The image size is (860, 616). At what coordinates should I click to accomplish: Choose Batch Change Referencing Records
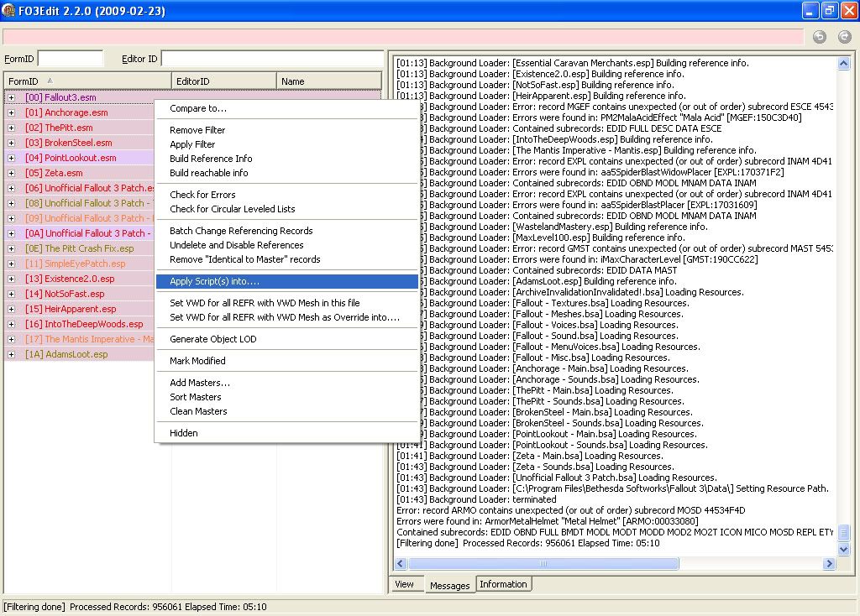pos(287,232)
